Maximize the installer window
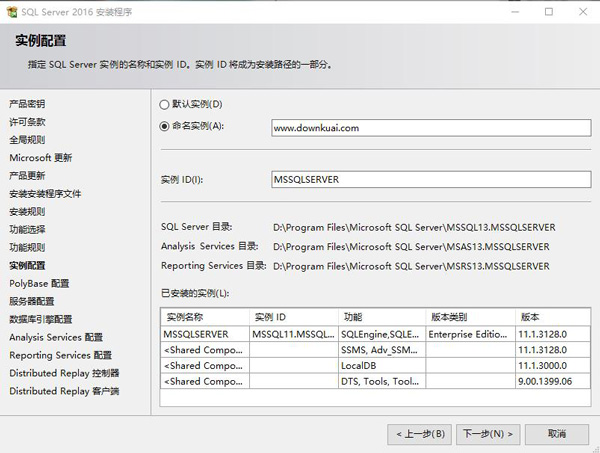This screenshot has width=600, height=453. coord(549,12)
